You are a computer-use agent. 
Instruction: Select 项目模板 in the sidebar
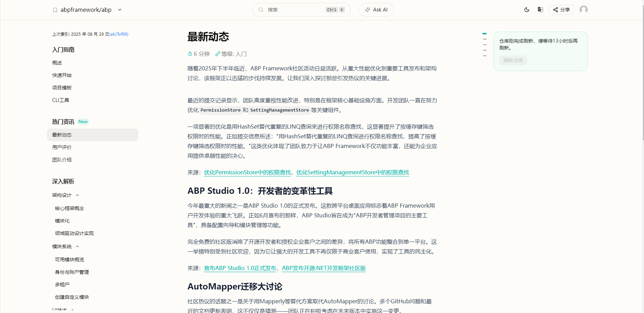(62, 88)
